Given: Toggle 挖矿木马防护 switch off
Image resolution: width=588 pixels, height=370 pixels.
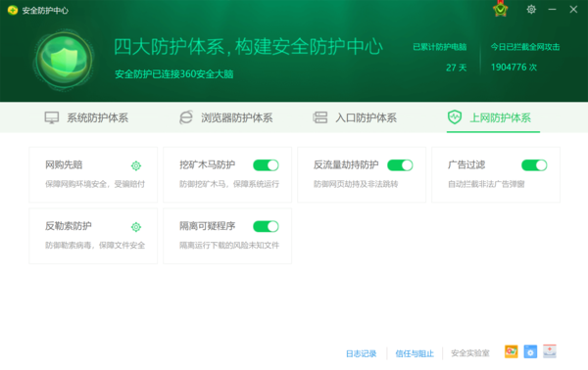Looking at the screenshot, I should pyautogui.click(x=266, y=165).
